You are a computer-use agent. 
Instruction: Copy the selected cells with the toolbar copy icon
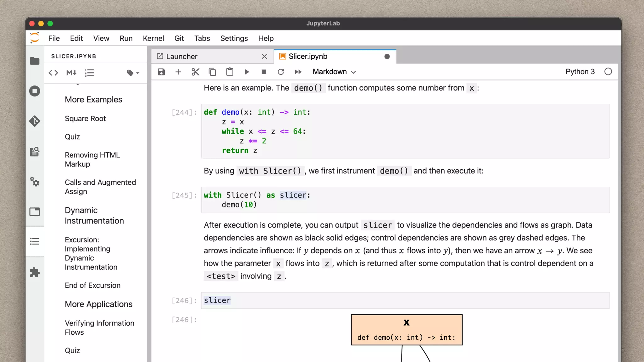(x=212, y=72)
